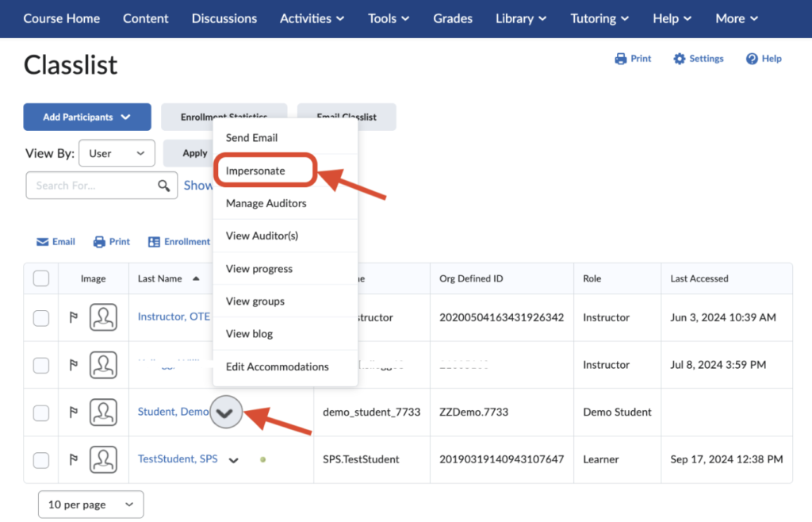Click the Org Defined ID column header

click(471, 278)
